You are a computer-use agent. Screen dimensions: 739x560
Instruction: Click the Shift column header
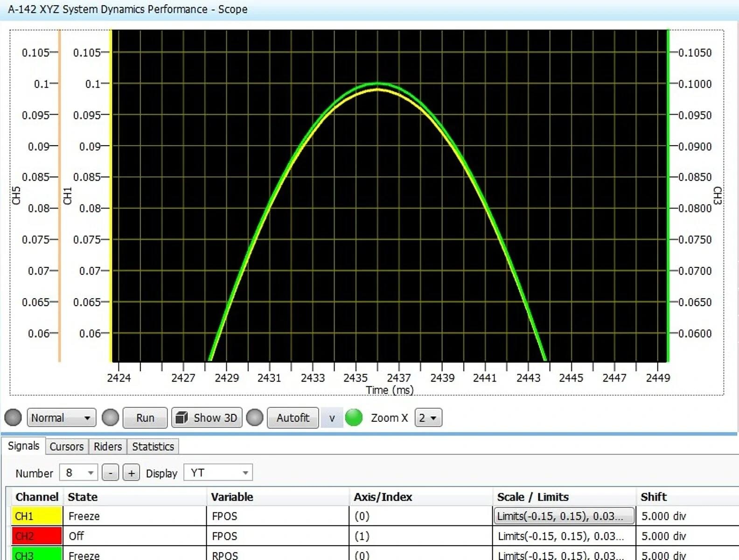688,497
